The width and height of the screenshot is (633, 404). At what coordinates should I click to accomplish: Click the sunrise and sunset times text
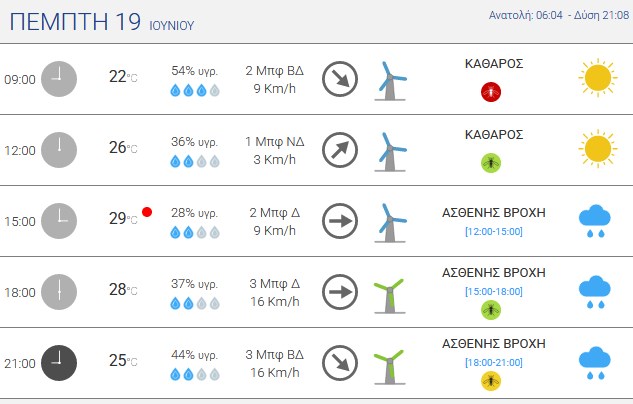[559, 15]
